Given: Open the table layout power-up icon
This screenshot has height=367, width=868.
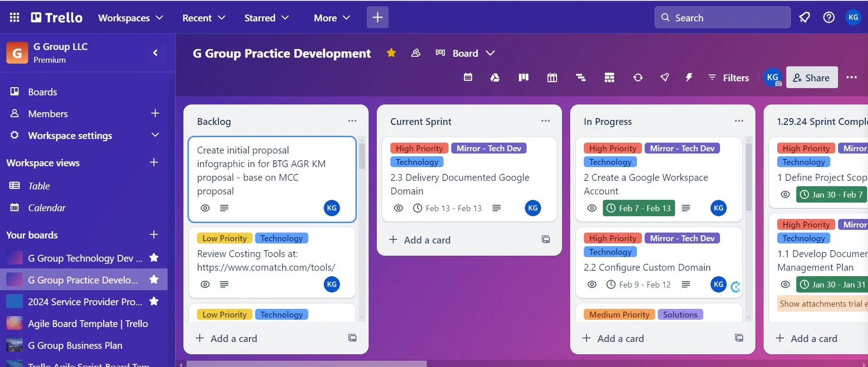Looking at the screenshot, I should click(x=609, y=77).
